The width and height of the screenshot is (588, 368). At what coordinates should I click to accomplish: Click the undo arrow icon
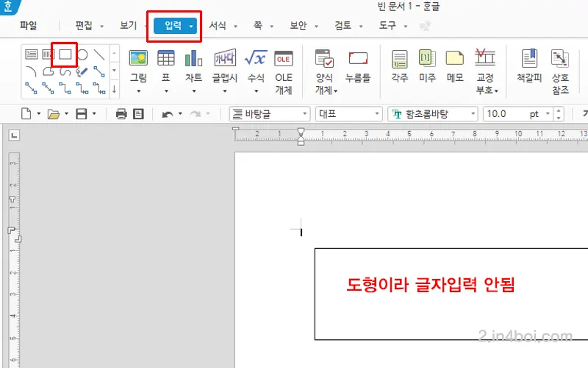[168, 114]
